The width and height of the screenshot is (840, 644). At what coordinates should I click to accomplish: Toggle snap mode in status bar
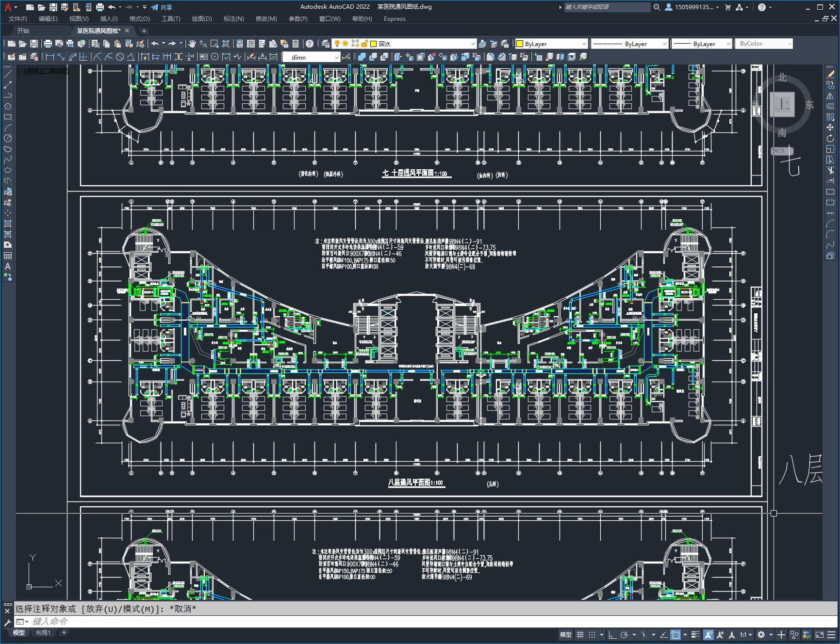click(592, 634)
